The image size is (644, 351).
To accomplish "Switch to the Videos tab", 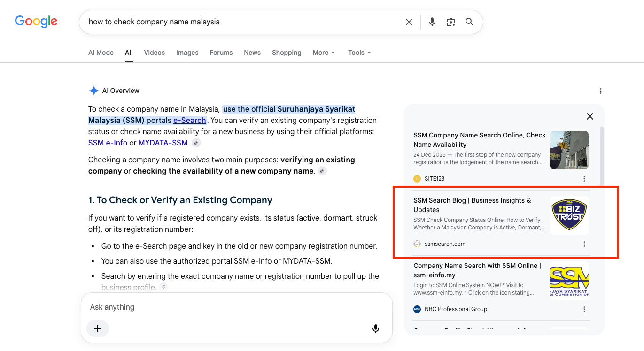I will coord(155,53).
